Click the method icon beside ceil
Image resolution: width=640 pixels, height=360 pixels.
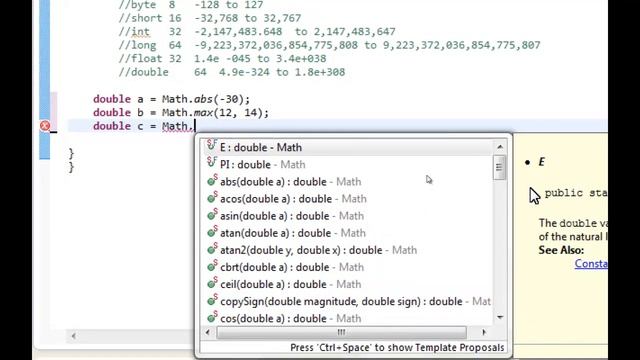[x=212, y=283]
